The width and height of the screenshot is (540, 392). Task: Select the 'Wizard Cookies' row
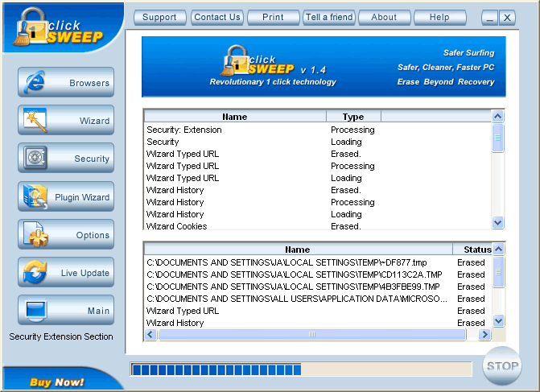318,226
